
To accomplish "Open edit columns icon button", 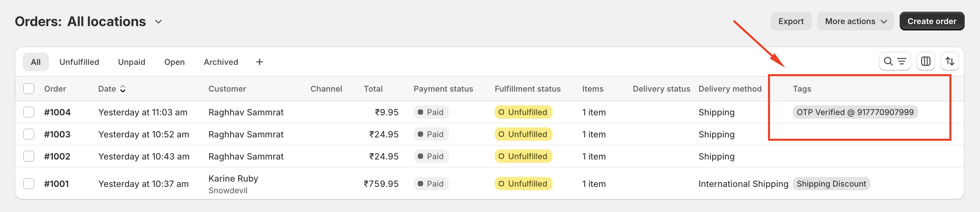I will (925, 61).
